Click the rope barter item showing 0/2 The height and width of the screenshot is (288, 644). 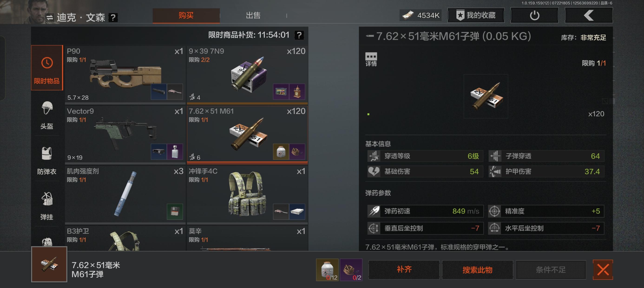[x=351, y=270]
